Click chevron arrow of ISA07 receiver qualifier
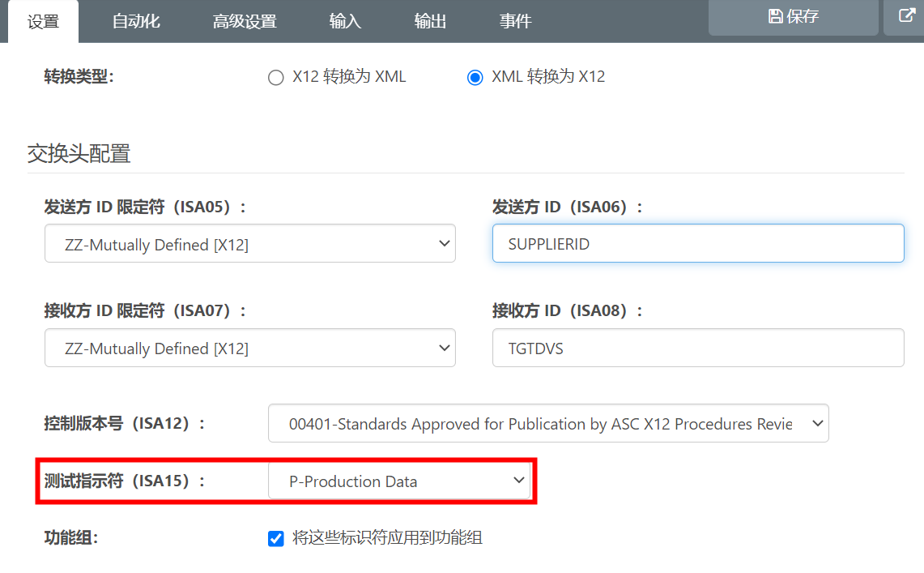The width and height of the screenshot is (924, 573). (445, 348)
